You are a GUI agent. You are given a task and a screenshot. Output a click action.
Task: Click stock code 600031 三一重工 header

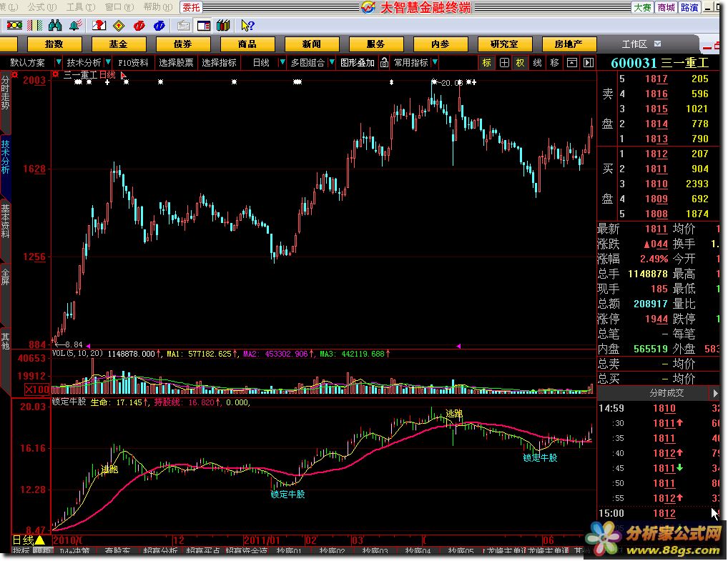click(659, 63)
